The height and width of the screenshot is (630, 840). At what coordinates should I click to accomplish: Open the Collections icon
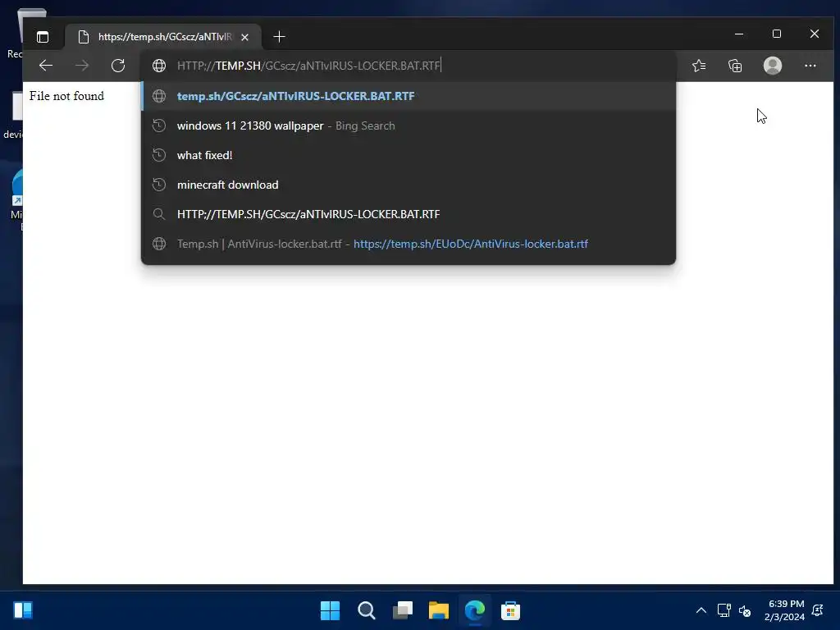coord(735,66)
